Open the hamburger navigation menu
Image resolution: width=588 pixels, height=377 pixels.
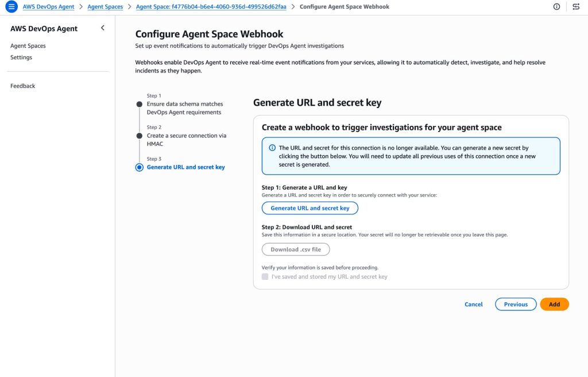pyautogui.click(x=11, y=7)
